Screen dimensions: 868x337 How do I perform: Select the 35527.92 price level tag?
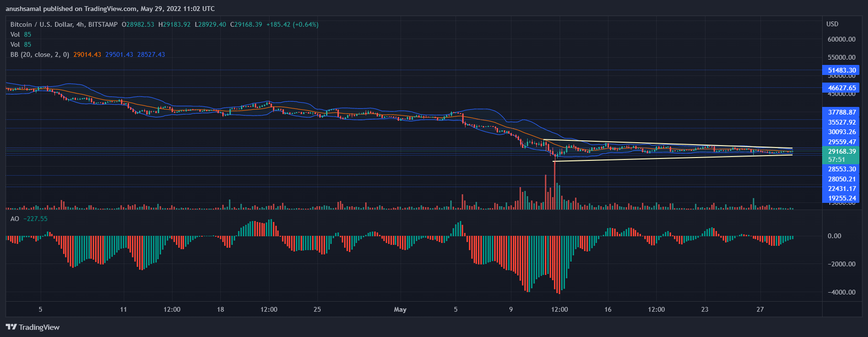coord(841,122)
